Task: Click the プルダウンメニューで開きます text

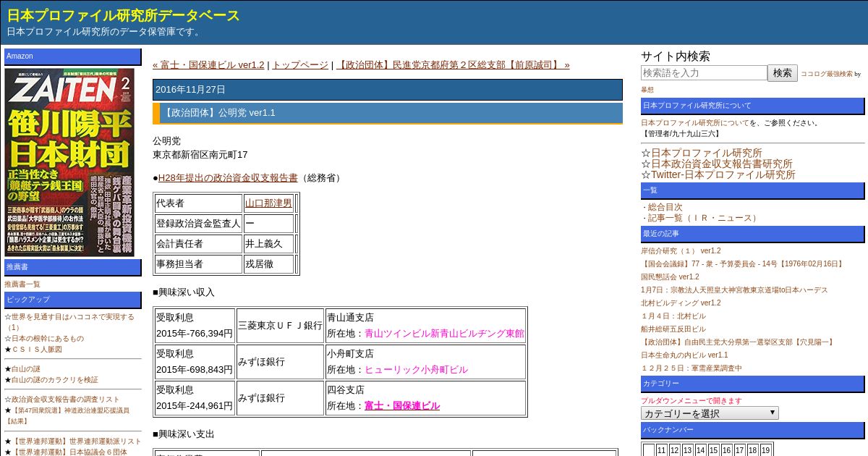Action: pyautogui.click(x=692, y=400)
